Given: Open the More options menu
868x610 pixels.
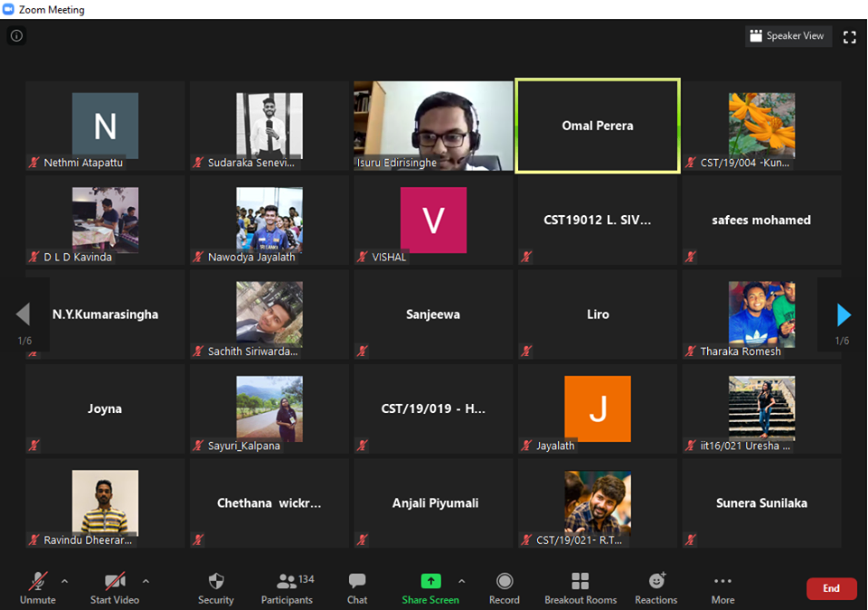Looking at the screenshot, I should point(723,588).
